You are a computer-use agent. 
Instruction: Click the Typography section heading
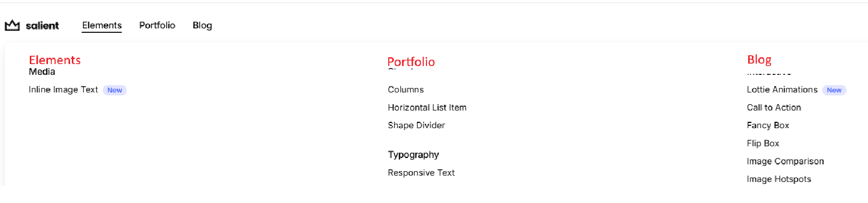413,155
